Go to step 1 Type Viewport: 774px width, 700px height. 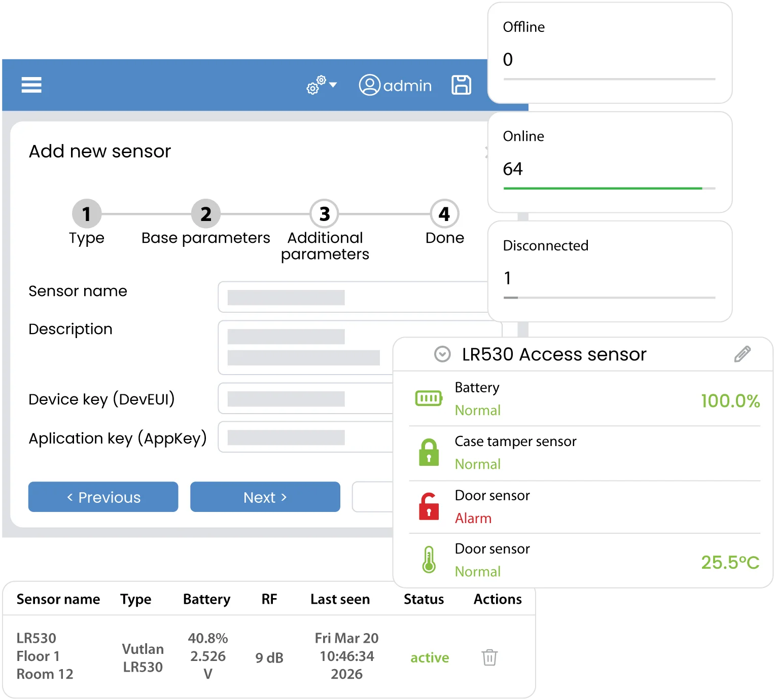87,214
